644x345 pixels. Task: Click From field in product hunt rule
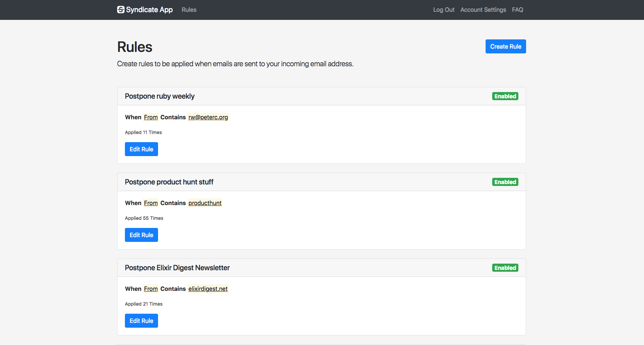point(151,203)
